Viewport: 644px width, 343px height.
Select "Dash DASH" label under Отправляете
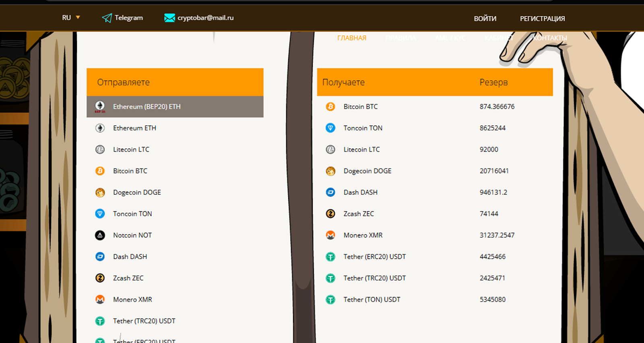(130, 256)
